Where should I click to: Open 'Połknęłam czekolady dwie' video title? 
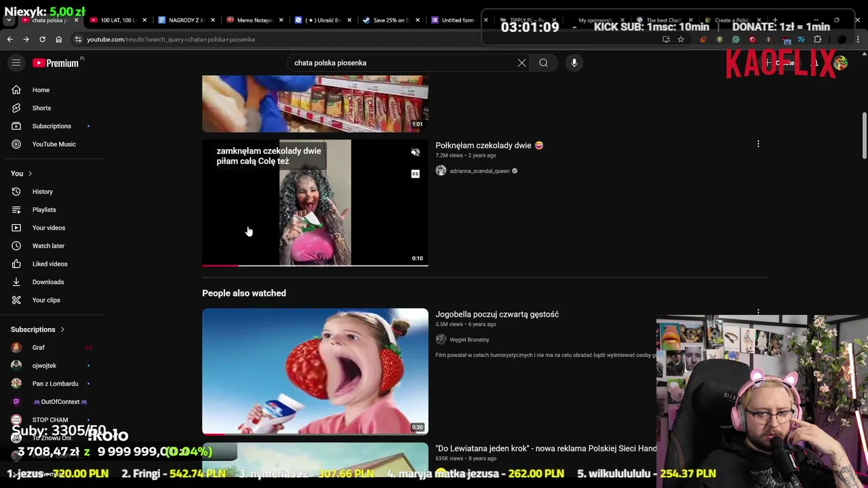[x=489, y=145]
